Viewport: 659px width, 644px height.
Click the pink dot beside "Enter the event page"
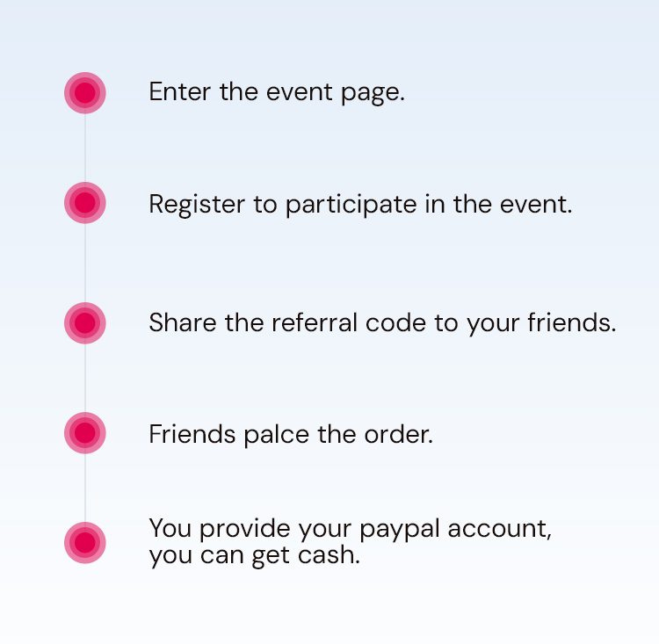(85, 93)
